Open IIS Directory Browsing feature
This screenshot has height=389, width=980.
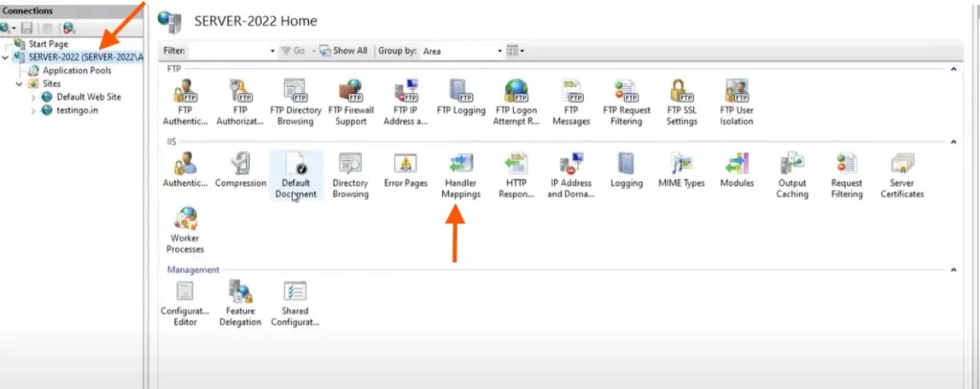[350, 175]
